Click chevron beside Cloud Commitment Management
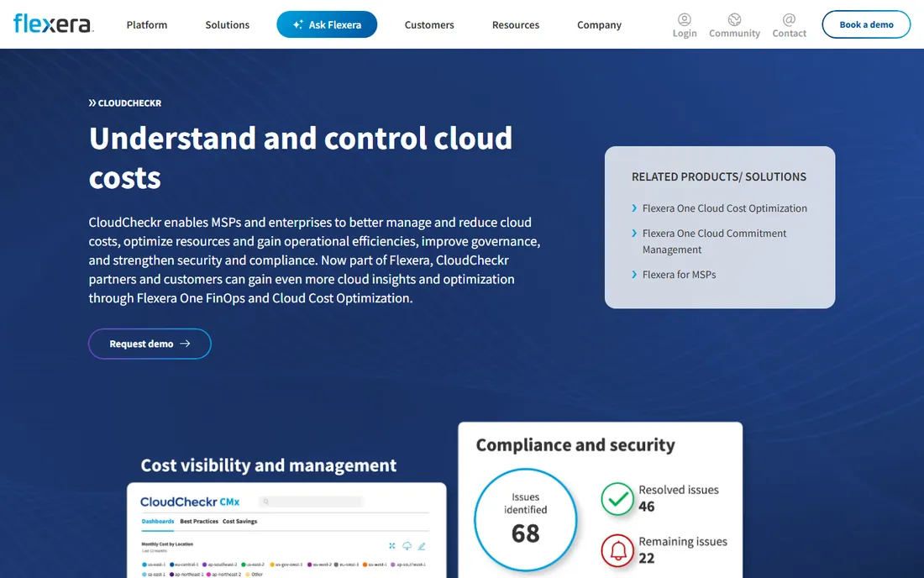The image size is (924, 578). click(x=634, y=234)
